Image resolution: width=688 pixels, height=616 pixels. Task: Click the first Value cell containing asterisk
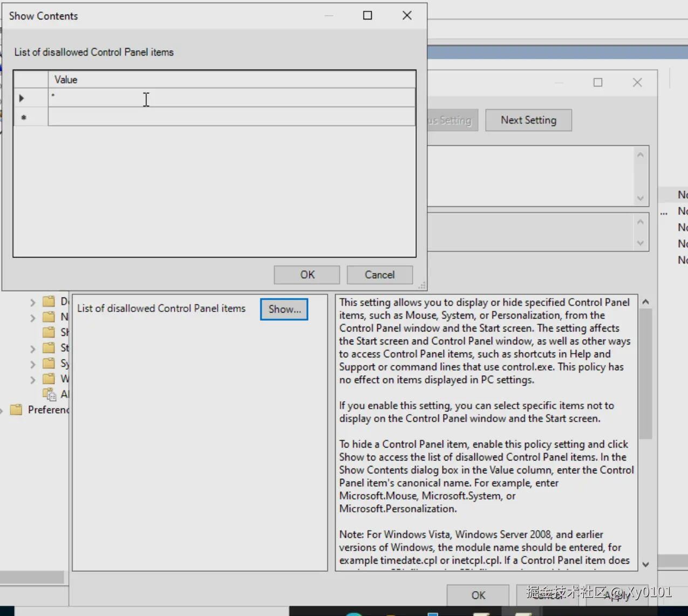[x=231, y=98]
